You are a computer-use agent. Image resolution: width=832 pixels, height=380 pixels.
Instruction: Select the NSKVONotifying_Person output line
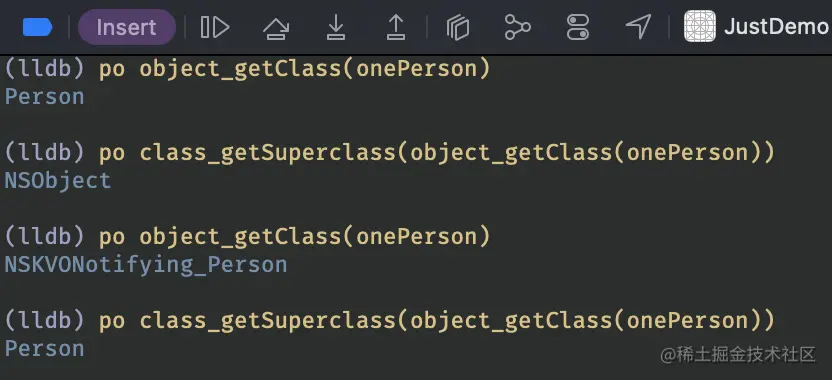click(146, 265)
